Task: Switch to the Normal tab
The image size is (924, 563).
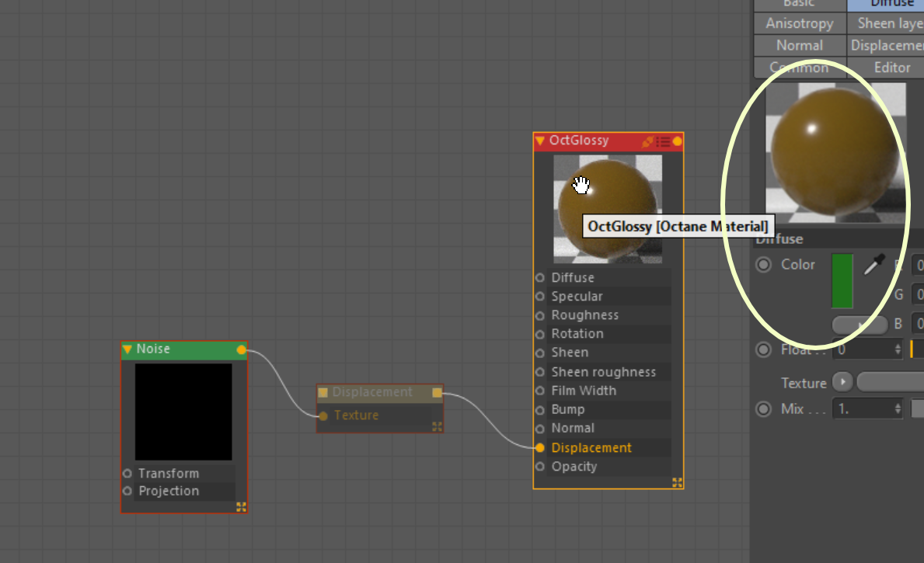Action: [800, 45]
